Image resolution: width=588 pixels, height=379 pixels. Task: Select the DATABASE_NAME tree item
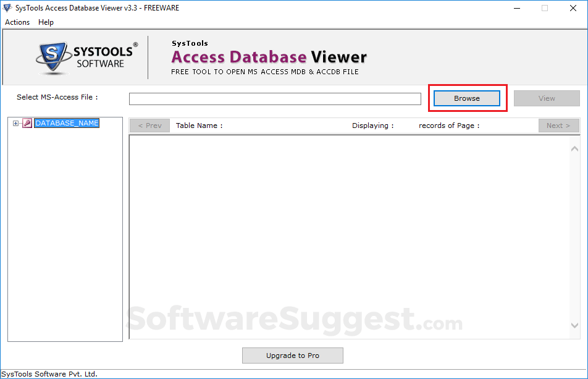coord(67,123)
